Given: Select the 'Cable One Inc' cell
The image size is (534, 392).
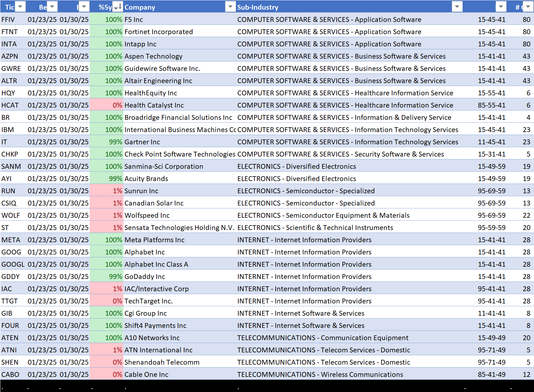Looking at the screenshot, I should [x=180, y=374].
